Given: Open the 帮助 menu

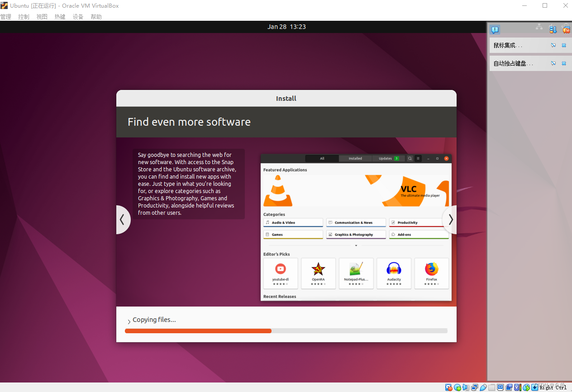Looking at the screenshot, I should 96,17.
